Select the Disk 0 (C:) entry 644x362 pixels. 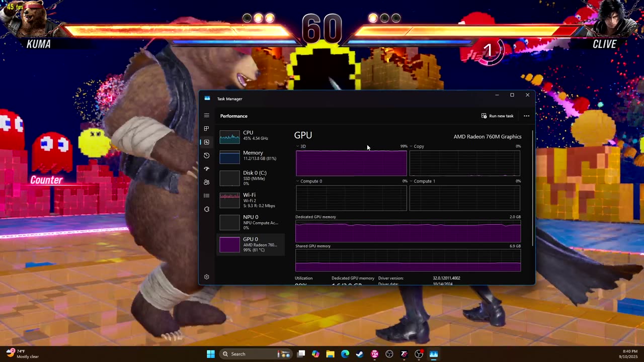(251, 178)
